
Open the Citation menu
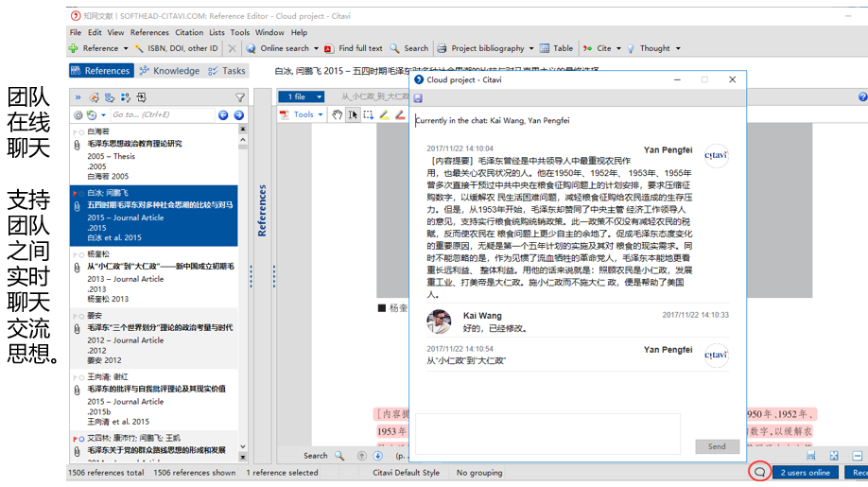189,33
